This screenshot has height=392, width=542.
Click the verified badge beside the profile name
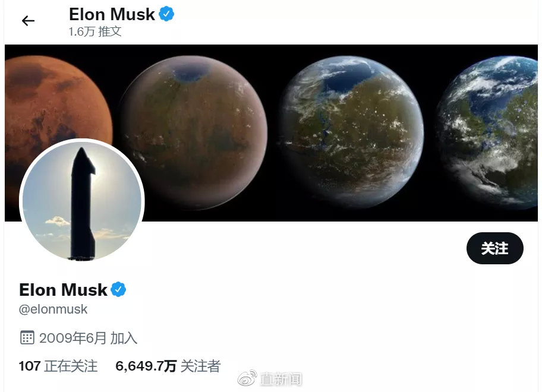(x=118, y=289)
